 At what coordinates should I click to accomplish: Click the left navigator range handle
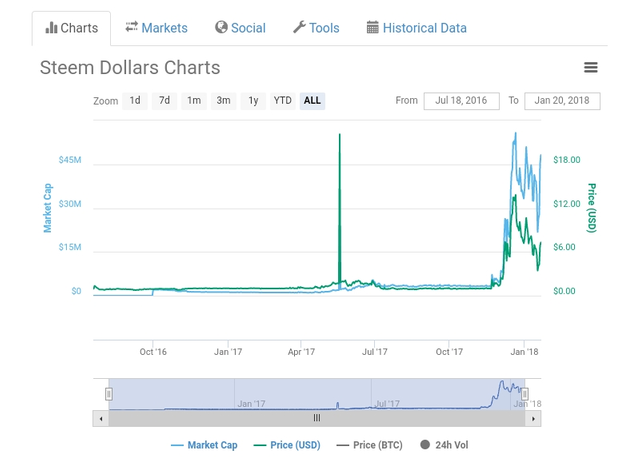click(109, 394)
